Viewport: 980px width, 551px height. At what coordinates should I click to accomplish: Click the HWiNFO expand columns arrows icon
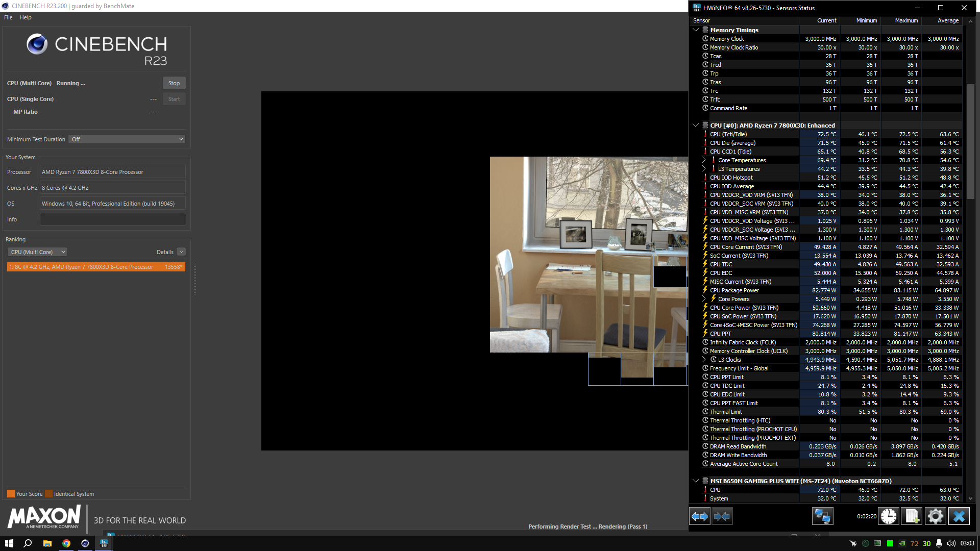click(699, 516)
